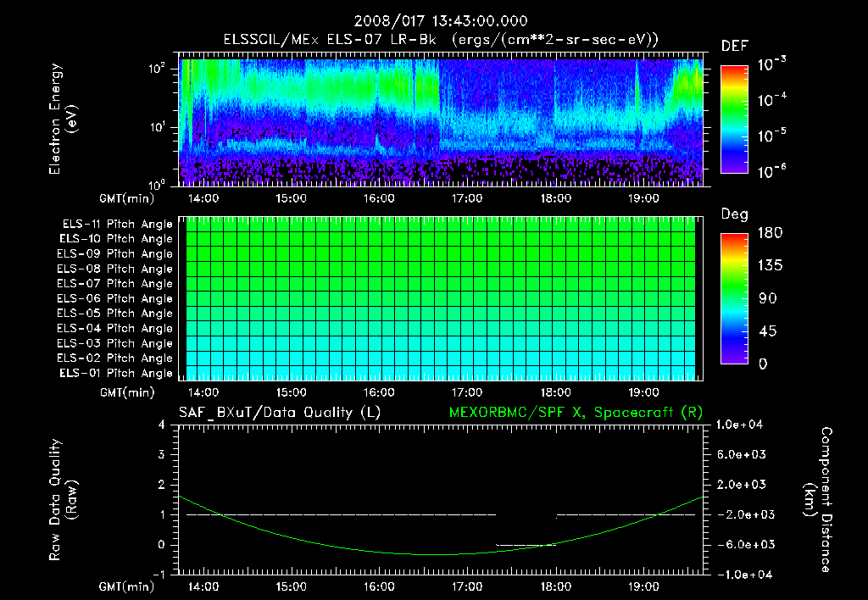
Task: Click the 10^1 electron energy axis value
Action: click(x=158, y=127)
